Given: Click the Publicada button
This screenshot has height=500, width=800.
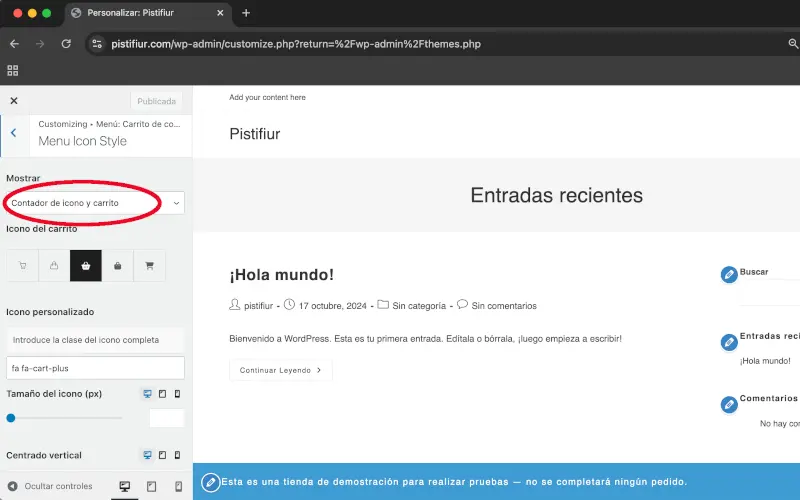Looking at the screenshot, I should click(x=156, y=101).
